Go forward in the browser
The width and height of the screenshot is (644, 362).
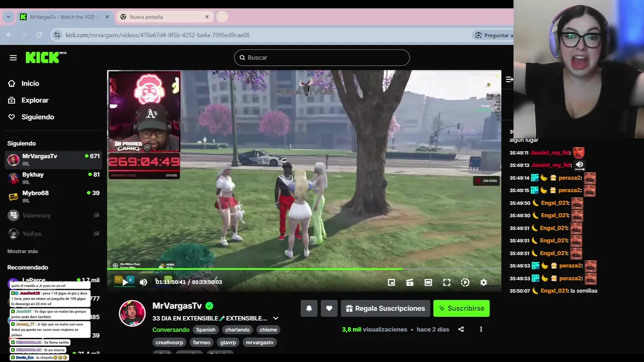(x=24, y=35)
